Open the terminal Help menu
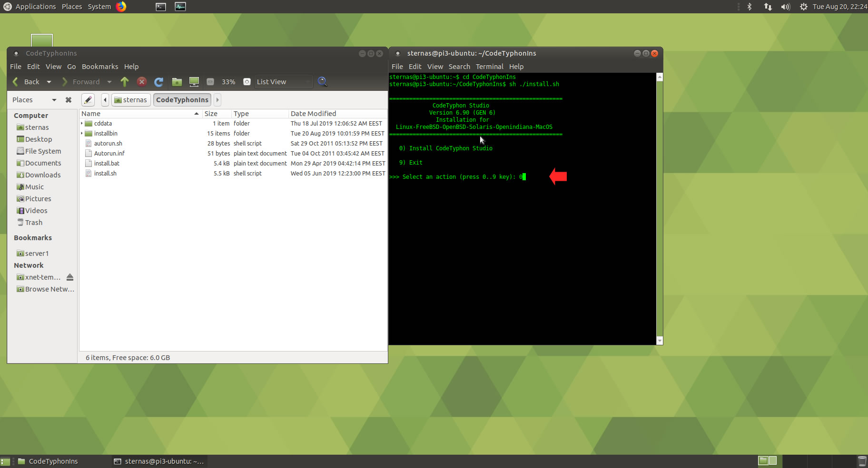Viewport: 868px width, 468px height. tap(516, 67)
